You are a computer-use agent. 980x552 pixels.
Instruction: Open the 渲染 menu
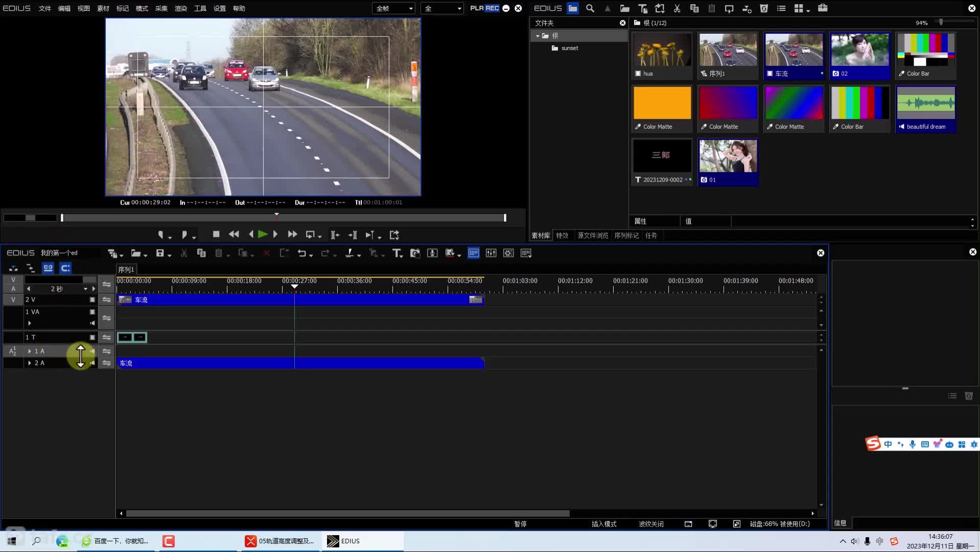click(x=181, y=8)
